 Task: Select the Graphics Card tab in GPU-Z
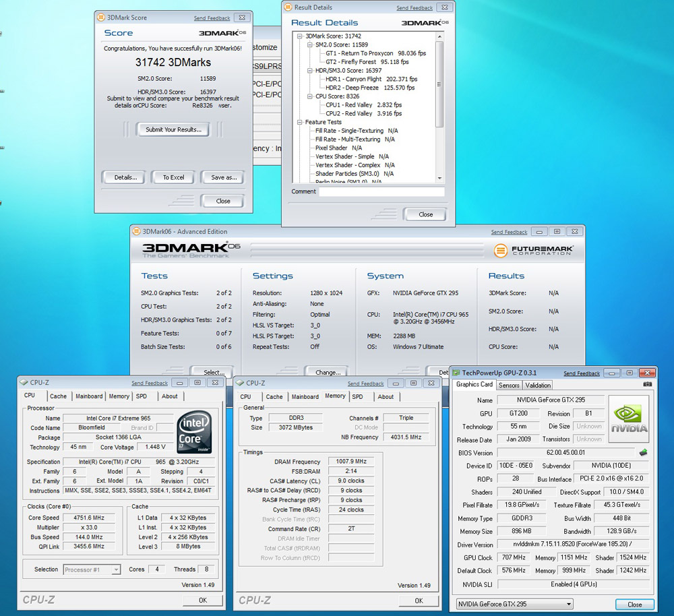click(x=474, y=384)
